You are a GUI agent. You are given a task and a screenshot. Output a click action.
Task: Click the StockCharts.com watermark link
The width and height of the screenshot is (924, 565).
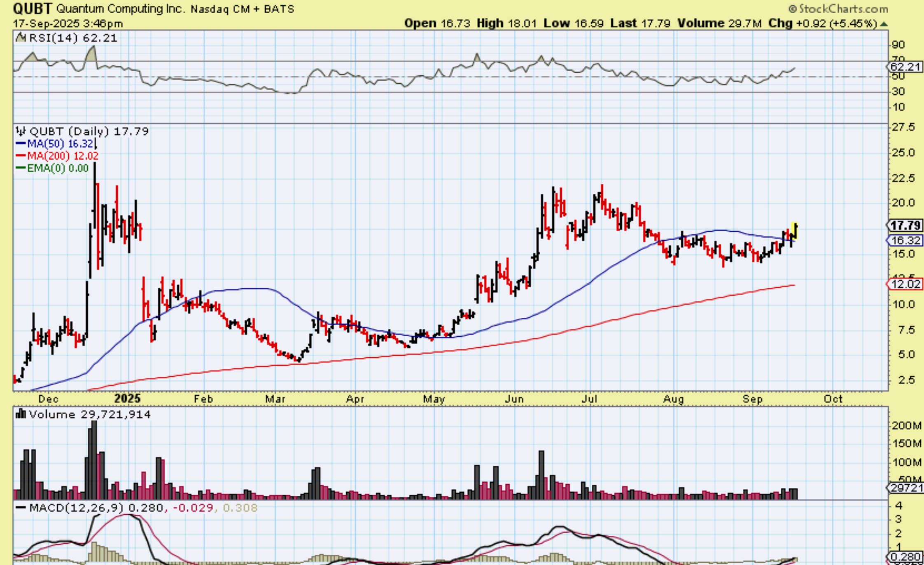(x=843, y=9)
